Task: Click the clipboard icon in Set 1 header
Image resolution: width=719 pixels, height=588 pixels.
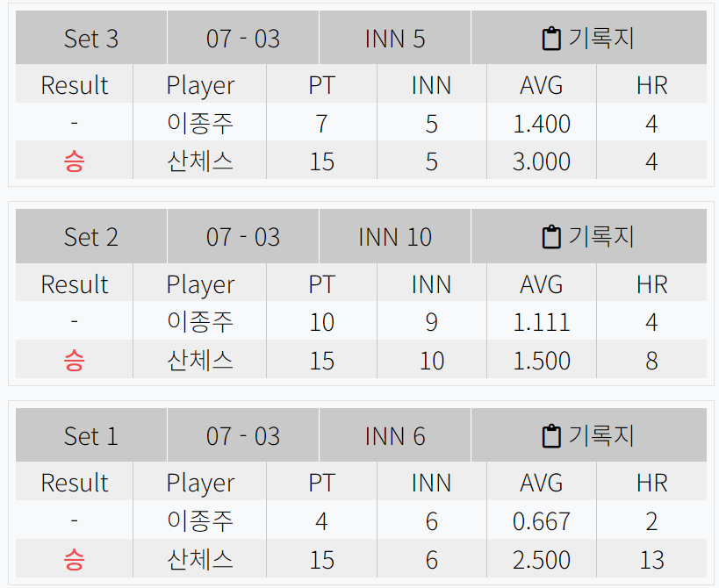Action: click(550, 435)
